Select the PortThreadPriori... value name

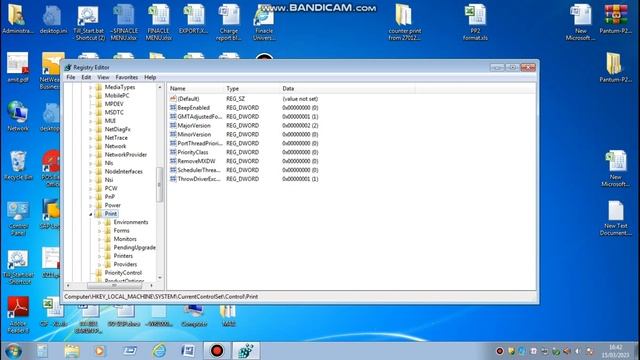200,143
